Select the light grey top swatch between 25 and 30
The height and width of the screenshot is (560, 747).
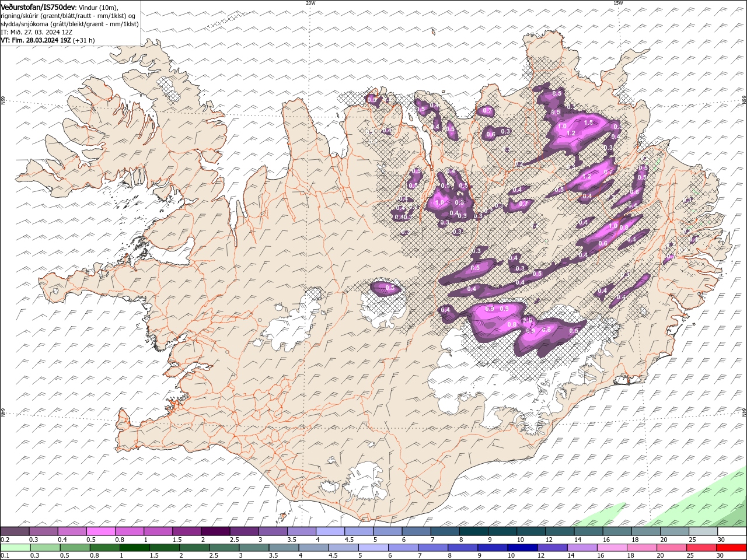703,531
